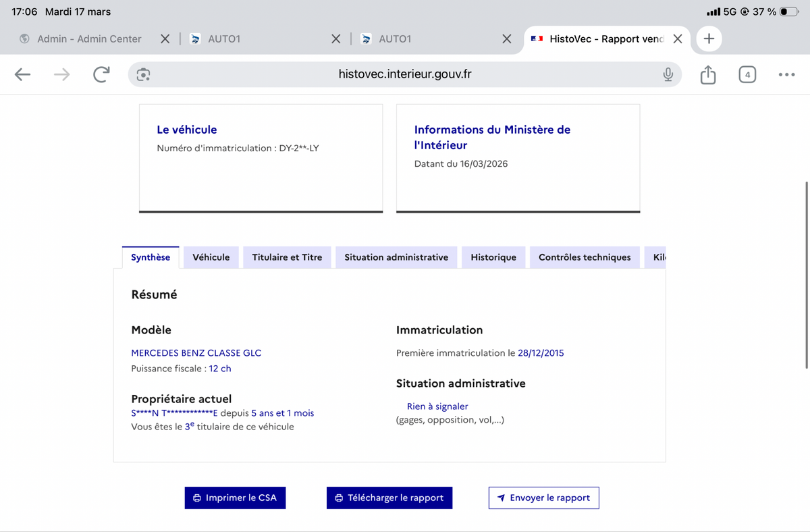Close the HistoVec tab
Viewport: 810px width, 532px height.
tap(678, 38)
